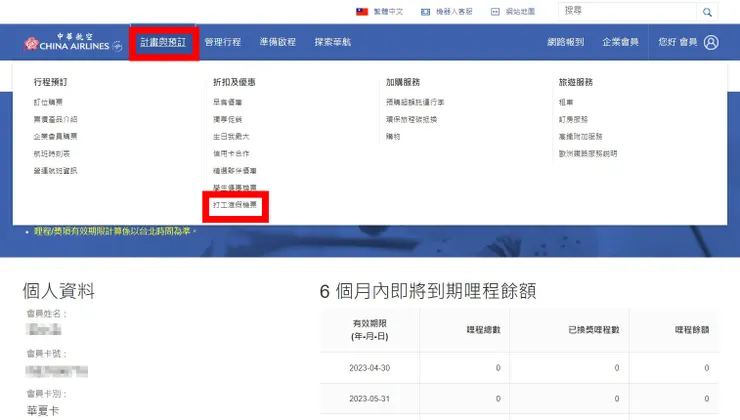This screenshot has width=740, height=420.
Task: Select 購物 under 加購服務
Action: pos(393,136)
